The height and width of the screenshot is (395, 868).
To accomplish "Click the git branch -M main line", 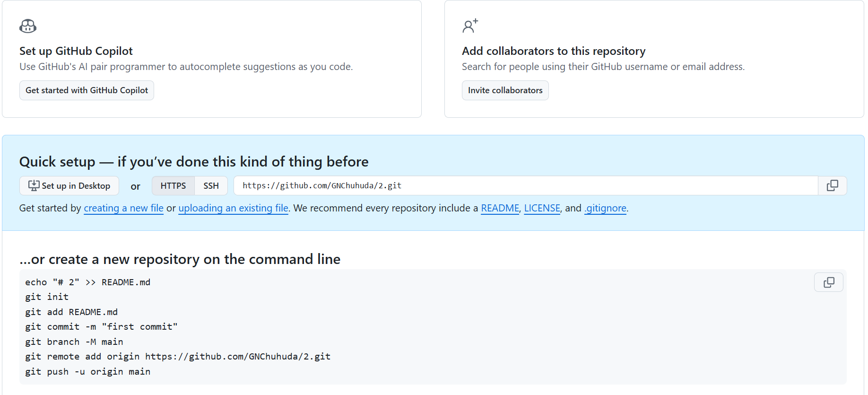I will (74, 342).
